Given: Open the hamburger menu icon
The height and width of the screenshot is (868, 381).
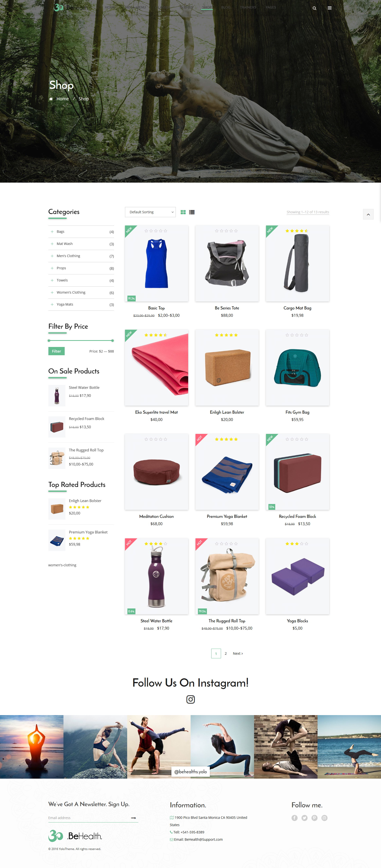Looking at the screenshot, I should (x=329, y=8).
